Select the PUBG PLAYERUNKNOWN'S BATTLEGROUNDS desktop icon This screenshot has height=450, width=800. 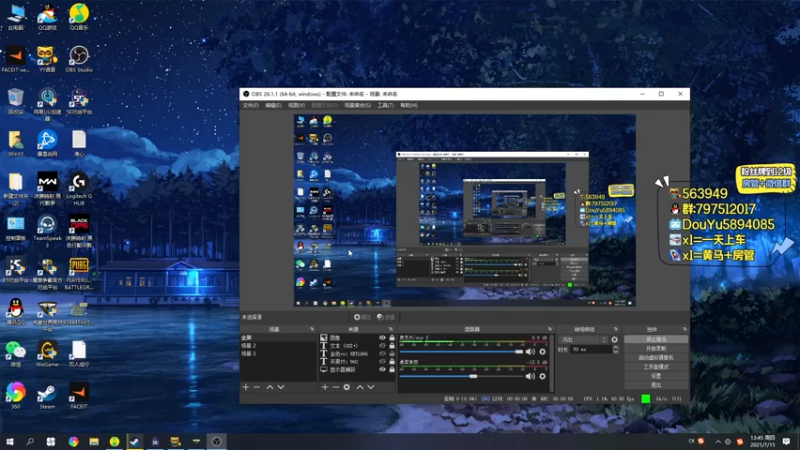79,273
